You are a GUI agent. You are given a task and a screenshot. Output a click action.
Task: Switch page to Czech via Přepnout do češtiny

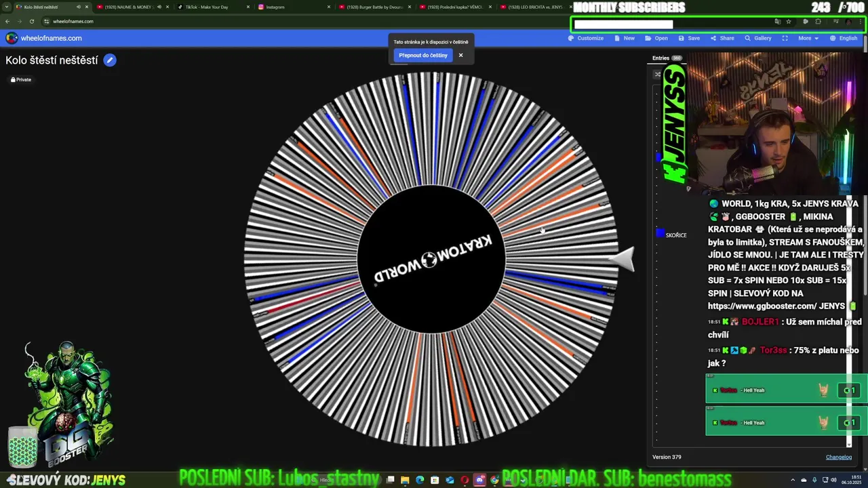(423, 56)
